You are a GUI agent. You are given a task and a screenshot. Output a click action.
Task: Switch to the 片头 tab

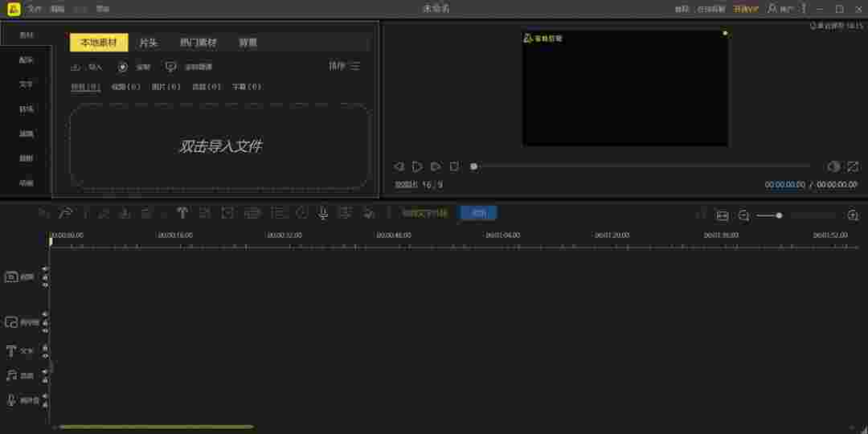[149, 43]
